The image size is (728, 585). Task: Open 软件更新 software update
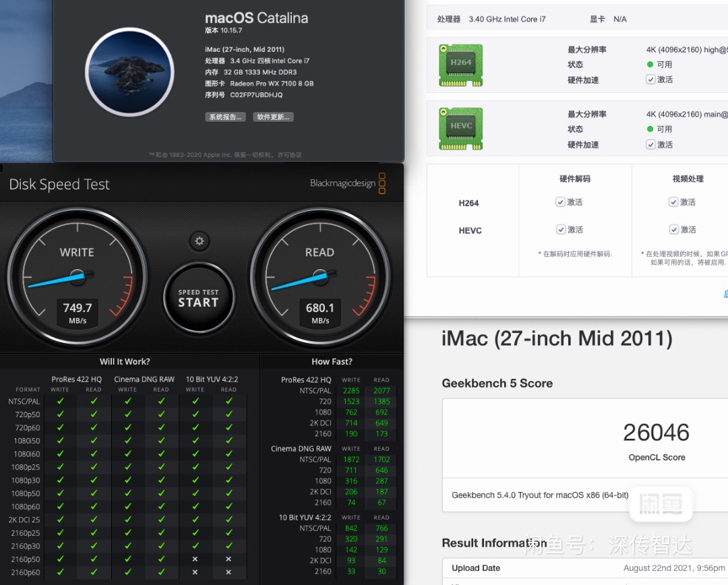[x=273, y=117]
